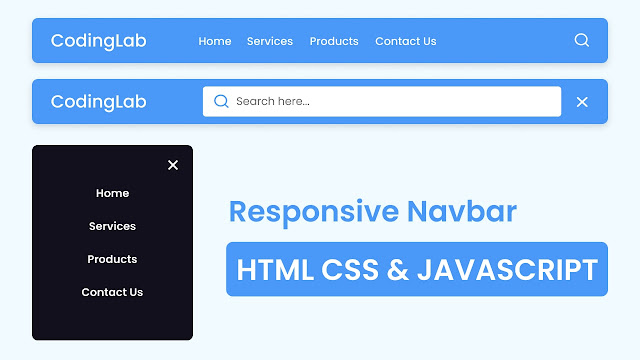The width and height of the screenshot is (640, 360).
Task: Select Contact Us in top navbar
Action: click(x=406, y=41)
